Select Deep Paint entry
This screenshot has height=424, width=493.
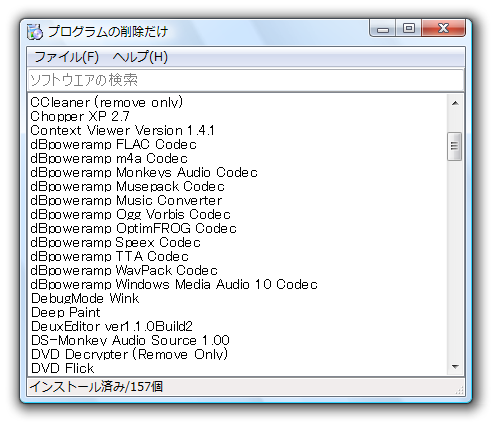click(65, 312)
